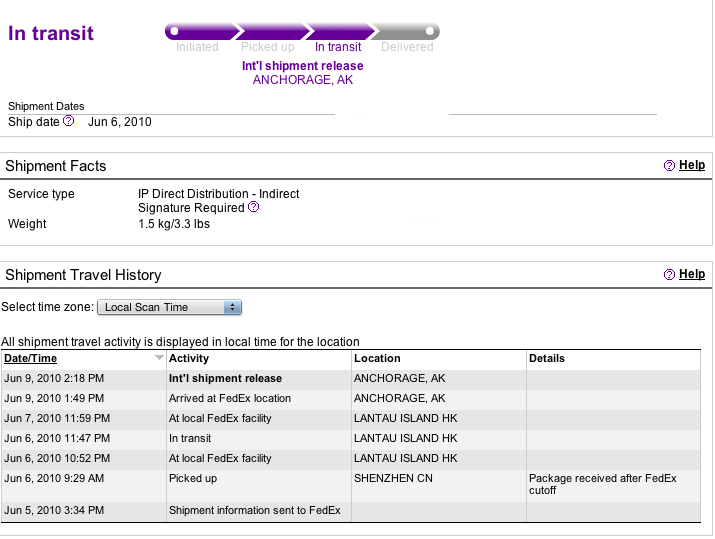Click the Date/Time sort arrow triangle
715x539 pixels.
coord(159,358)
